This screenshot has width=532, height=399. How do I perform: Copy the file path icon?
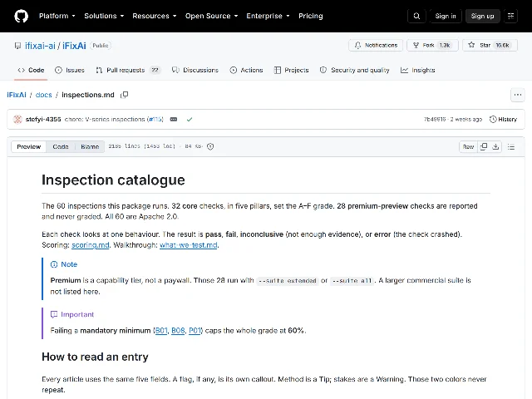click(125, 95)
